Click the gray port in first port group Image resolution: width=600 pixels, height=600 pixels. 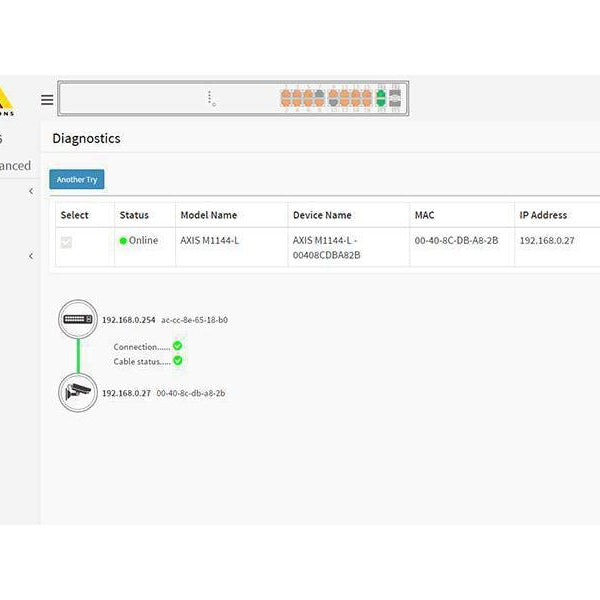click(320, 94)
